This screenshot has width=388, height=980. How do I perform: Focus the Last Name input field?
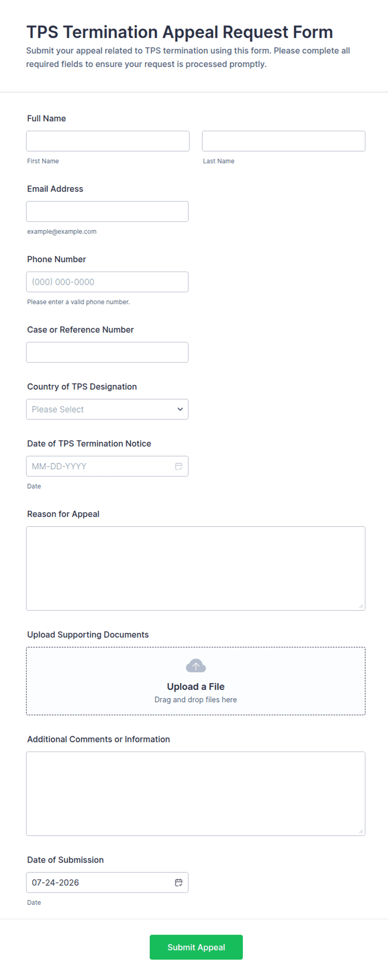coord(284,141)
